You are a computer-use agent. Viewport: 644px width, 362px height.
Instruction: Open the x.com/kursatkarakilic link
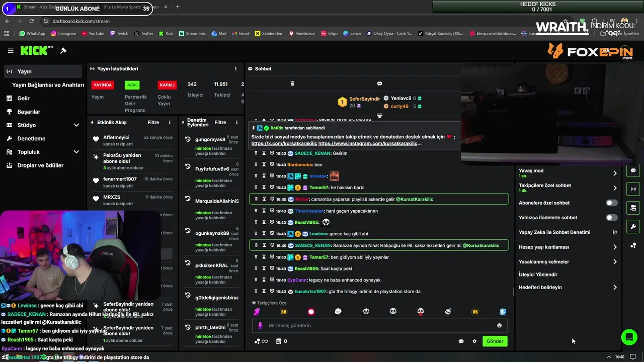[x=283, y=144]
